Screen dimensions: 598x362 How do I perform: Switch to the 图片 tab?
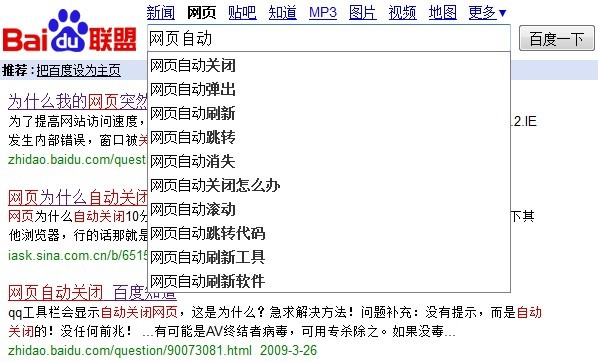point(363,13)
